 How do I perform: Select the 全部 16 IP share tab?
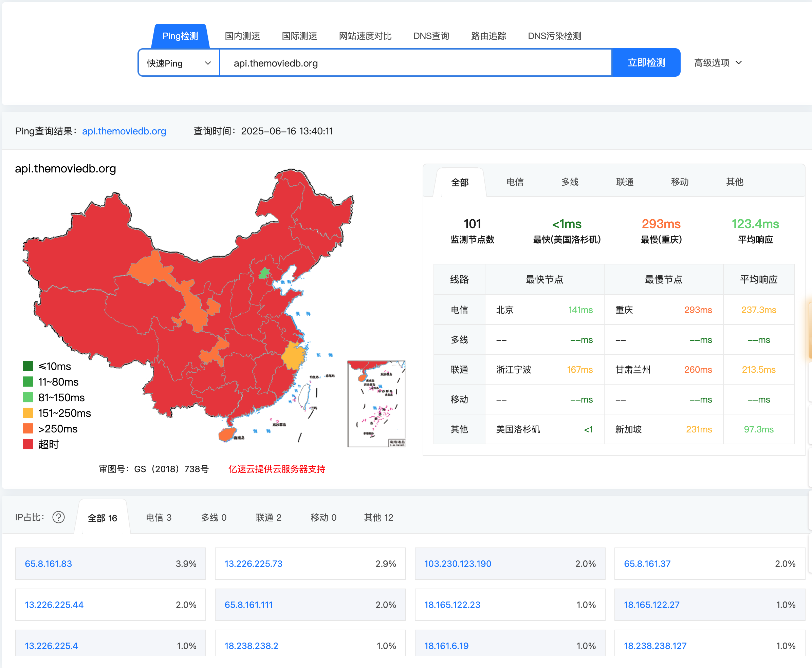click(x=103, y=518)
